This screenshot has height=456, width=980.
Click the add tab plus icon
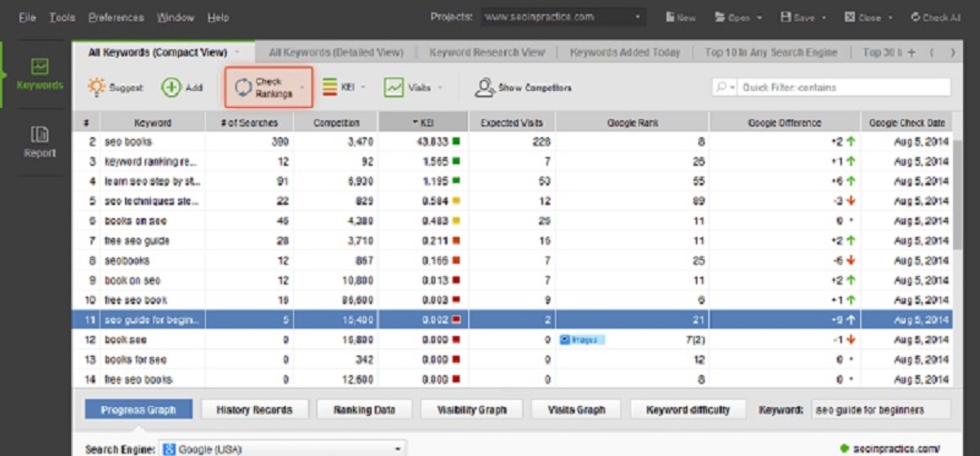tap(911, 52)
